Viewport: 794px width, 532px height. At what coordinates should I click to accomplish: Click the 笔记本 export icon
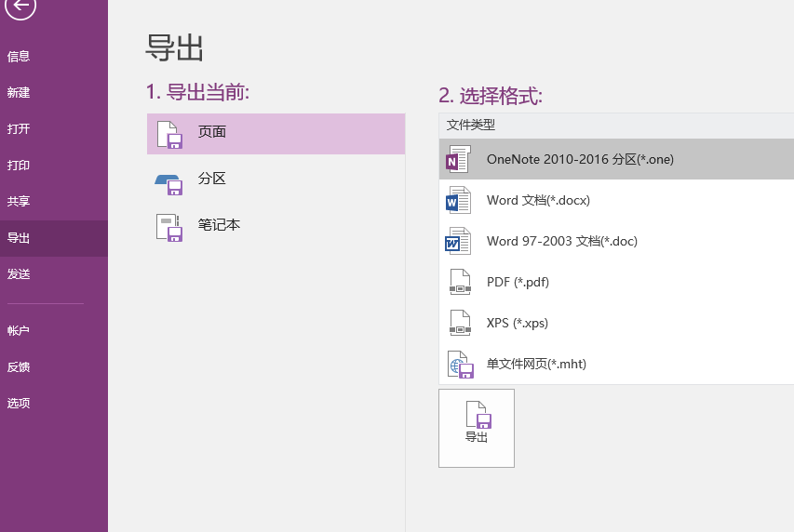coord(169,228)
